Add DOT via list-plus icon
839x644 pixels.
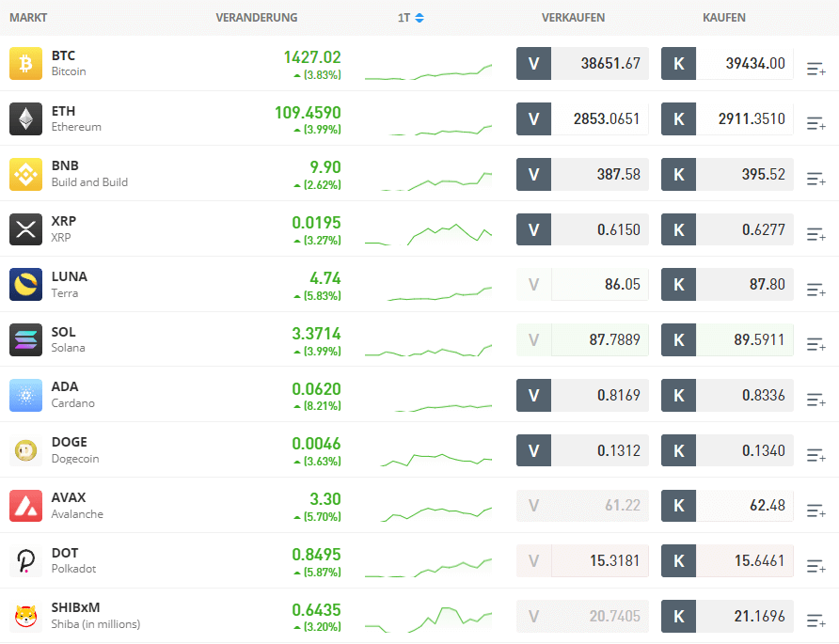click(816, 566)
